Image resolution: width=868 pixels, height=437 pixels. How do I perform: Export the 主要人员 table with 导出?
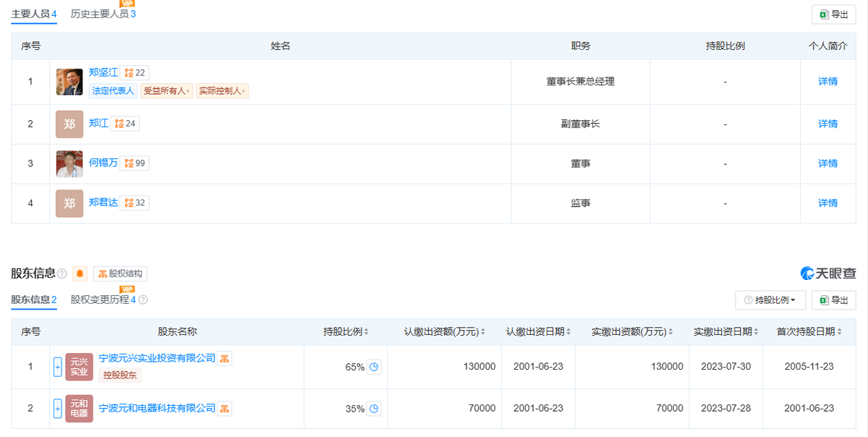coord(834,14)
